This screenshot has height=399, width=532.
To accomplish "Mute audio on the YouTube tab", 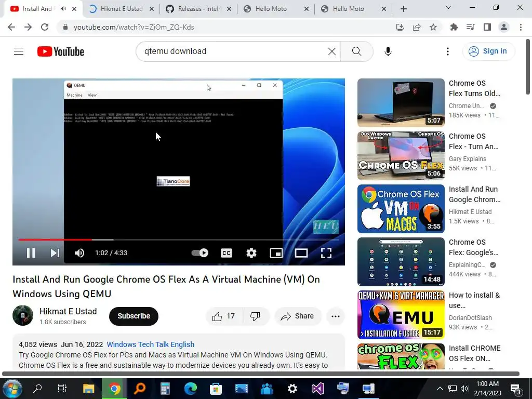I will coord(63,9).
